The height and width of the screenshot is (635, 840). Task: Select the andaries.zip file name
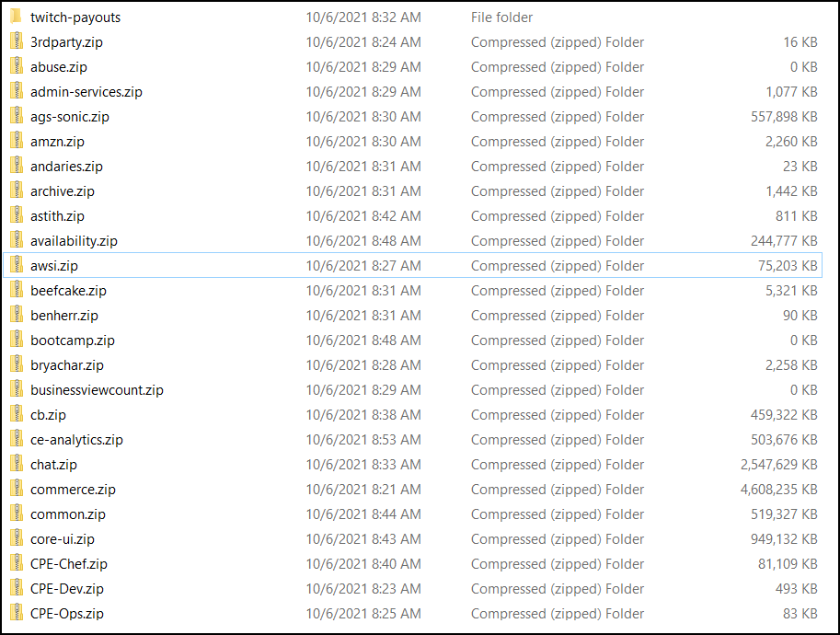[x=66, y=167]
